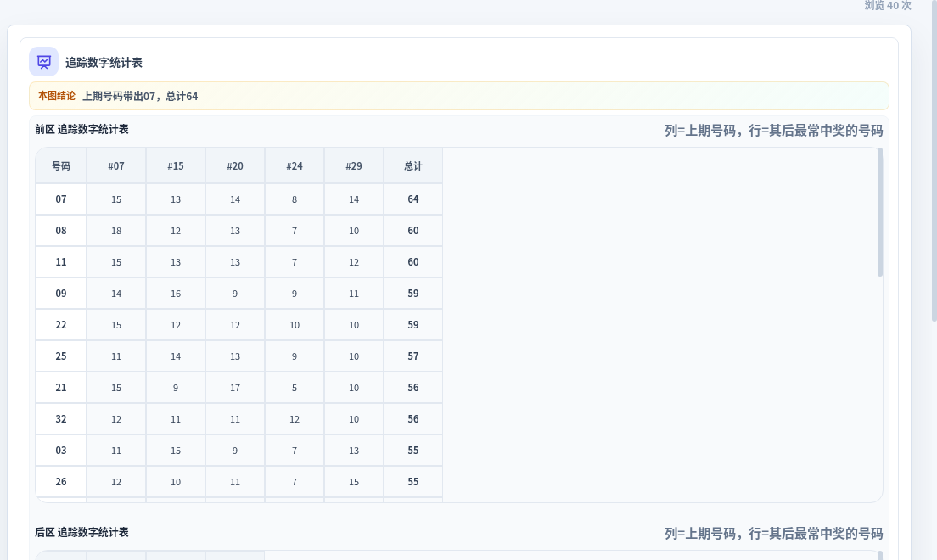This screenshot has height=560, width=937.
Task: Click #29 value 15 in row 26
Action: (354, 482)
